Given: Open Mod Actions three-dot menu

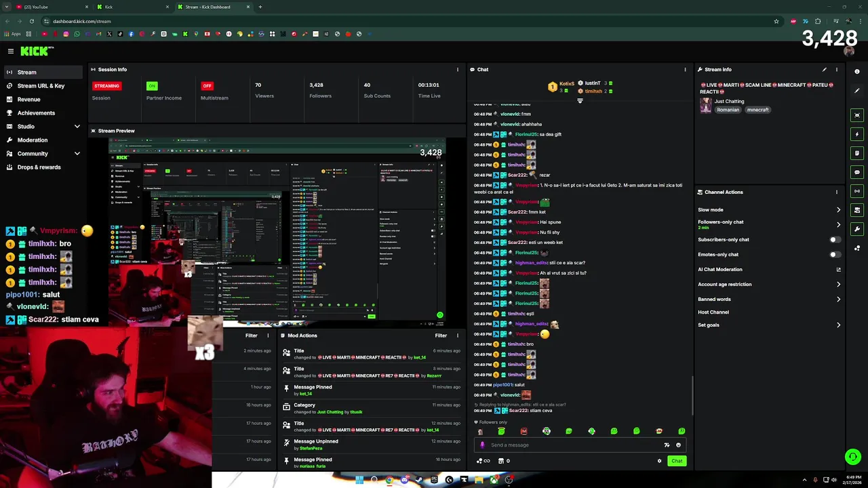Looking at the screenshot, I should coord(457,335).
